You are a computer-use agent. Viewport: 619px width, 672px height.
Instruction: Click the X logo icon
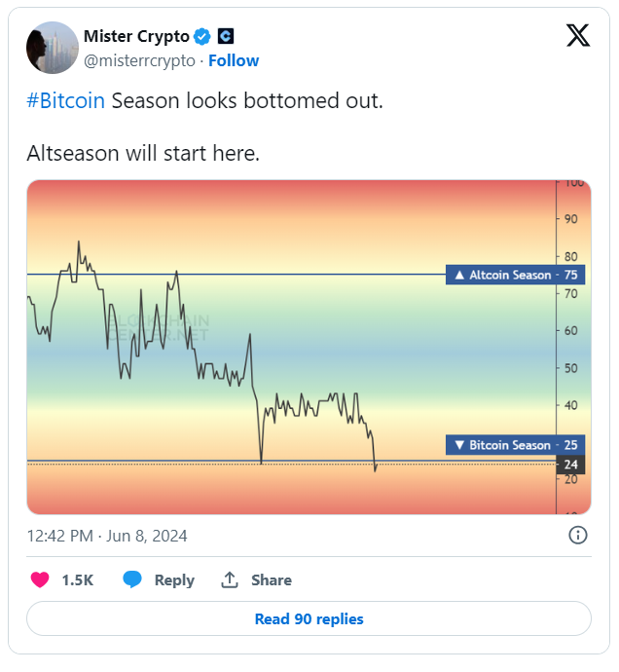coord(578,36)
